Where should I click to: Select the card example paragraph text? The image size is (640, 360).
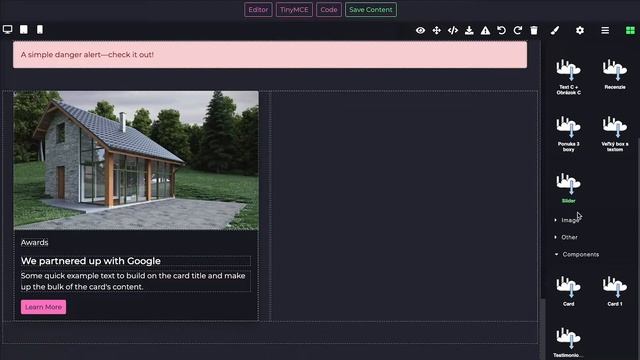(135, 281)
